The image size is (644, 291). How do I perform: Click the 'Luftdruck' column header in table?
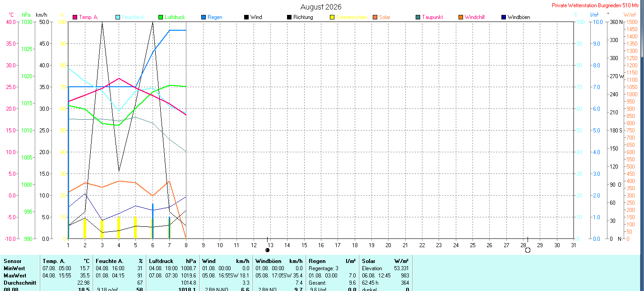[x=161, y=261]
